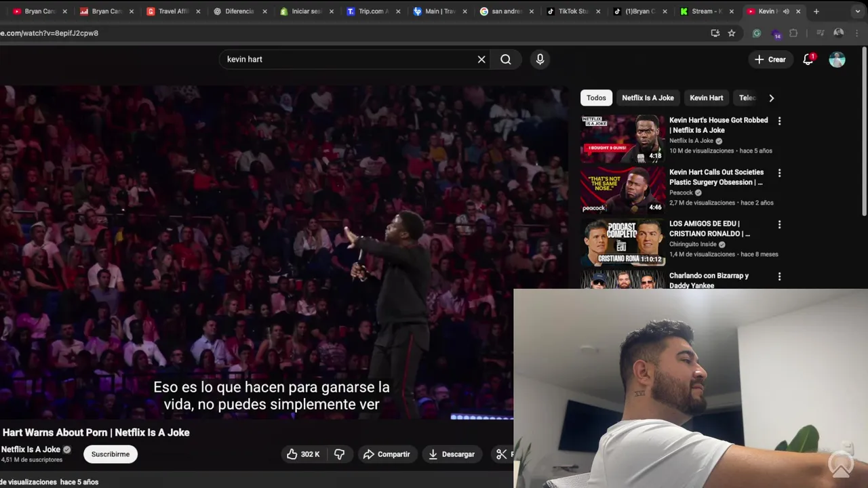The width and height of the screenshot is (868, 488).
Task: Open options for Kevin Hart's House Got Robbed
Action: pos(779,121)
